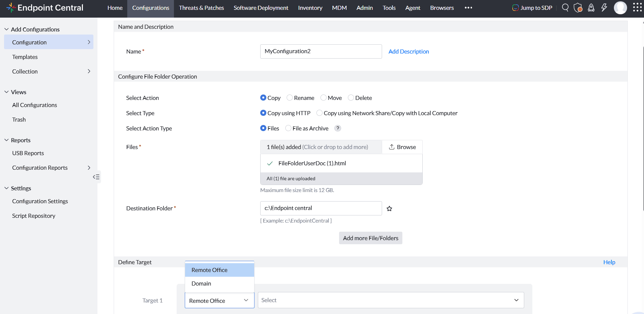Open the Home tab
The image size is (644, 314).
pyautogui.click(x=115, y=8)
